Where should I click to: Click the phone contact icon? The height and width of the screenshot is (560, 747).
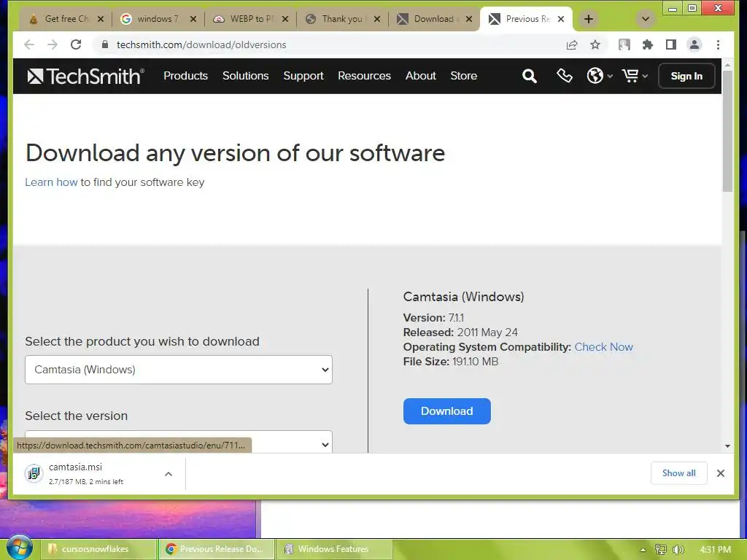point(564,76)
